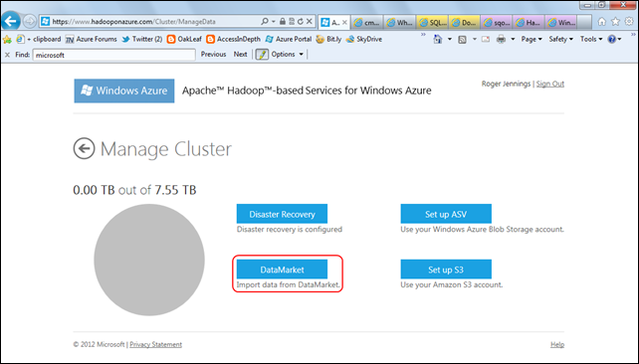This screenshot has height=364, width=639.
Task: Switch to the "Do..." browser tab
Action: (464, 23)
